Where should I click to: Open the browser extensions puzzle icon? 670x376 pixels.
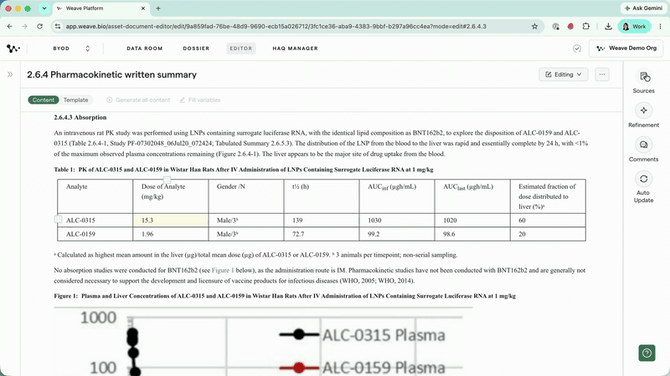tap(586, 26)
